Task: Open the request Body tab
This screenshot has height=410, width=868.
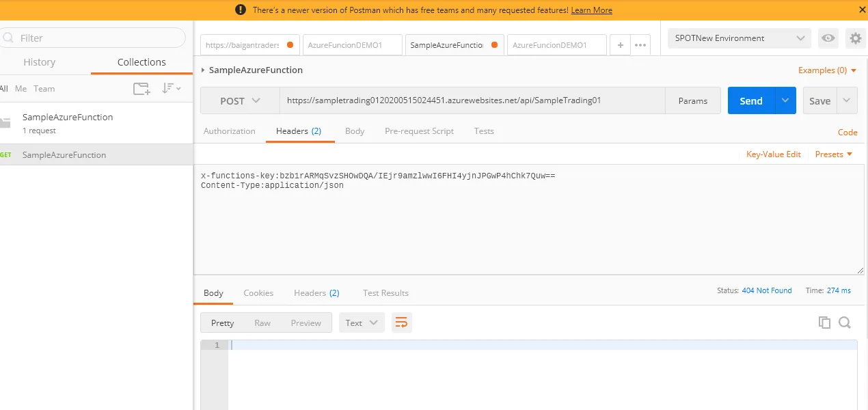Action: (355, 131)
